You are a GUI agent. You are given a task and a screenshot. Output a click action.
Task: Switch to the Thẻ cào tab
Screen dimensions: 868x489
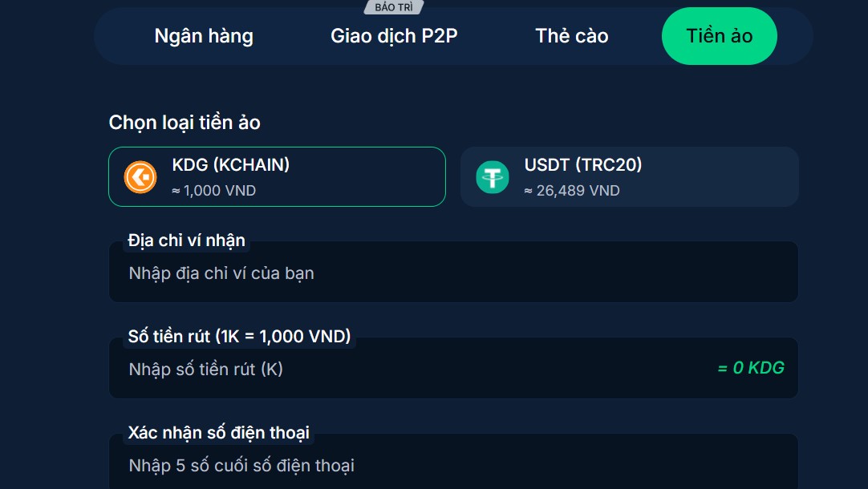(571, 35)
